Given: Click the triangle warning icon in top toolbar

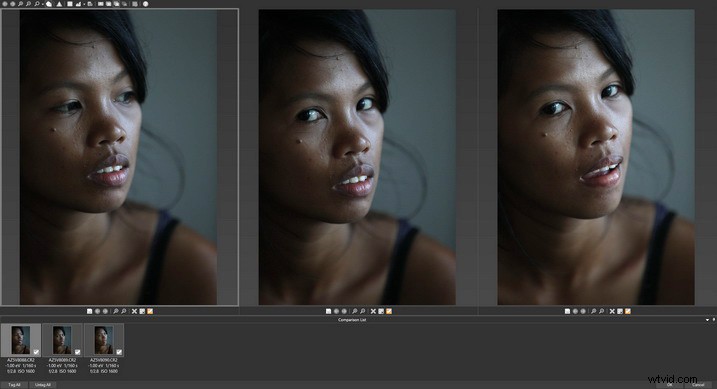Looking at the screenshot, I should pyautogui.click(x=59, y=4).
